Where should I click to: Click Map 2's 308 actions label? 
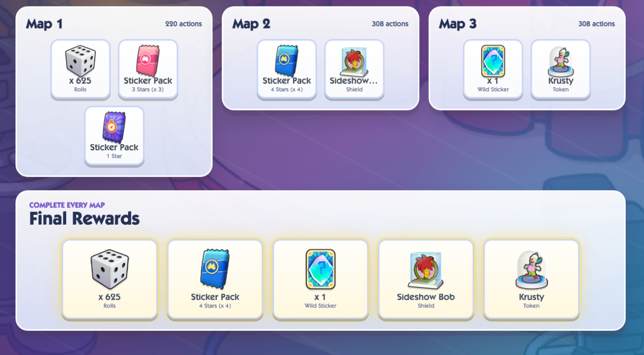(x=390, y=24)
